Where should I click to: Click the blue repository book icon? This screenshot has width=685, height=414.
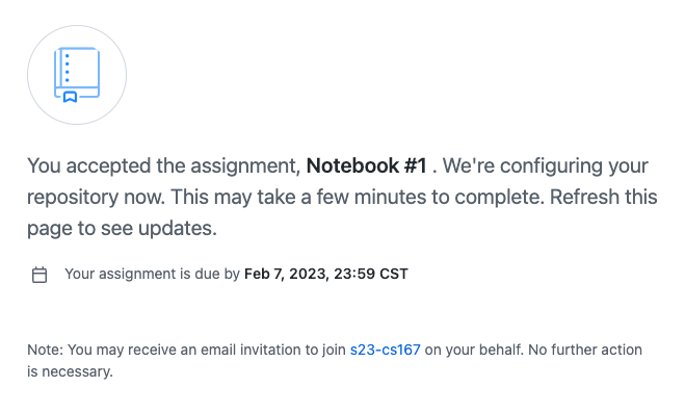[x=77, y=75]
